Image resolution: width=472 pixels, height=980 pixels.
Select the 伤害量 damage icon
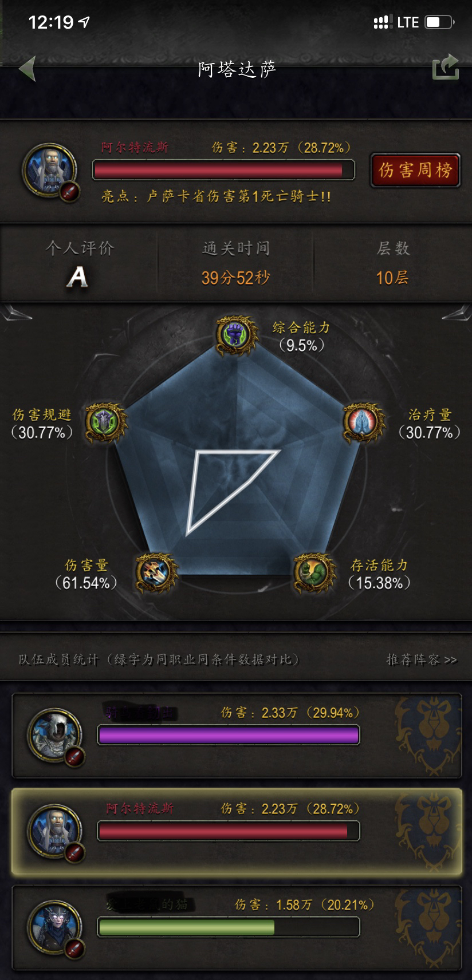pos(156,572)
